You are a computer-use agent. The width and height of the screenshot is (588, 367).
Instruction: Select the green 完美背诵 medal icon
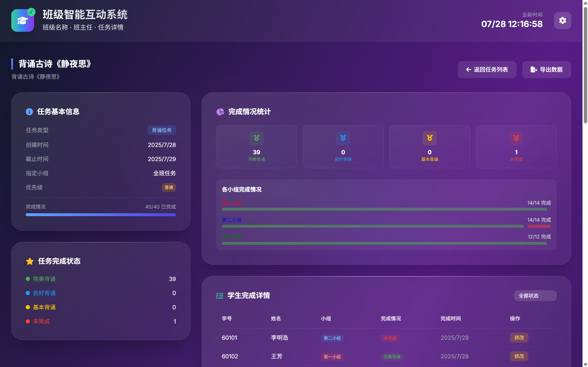click(x=256, y=138)
